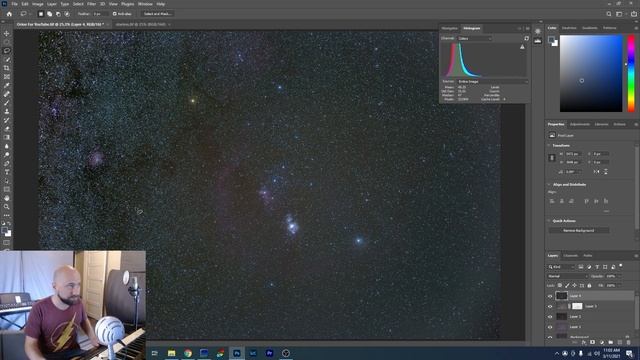Collapse the Align and Distribute section
The height and width of the screenshot is (360, 640).
(549, 184)
